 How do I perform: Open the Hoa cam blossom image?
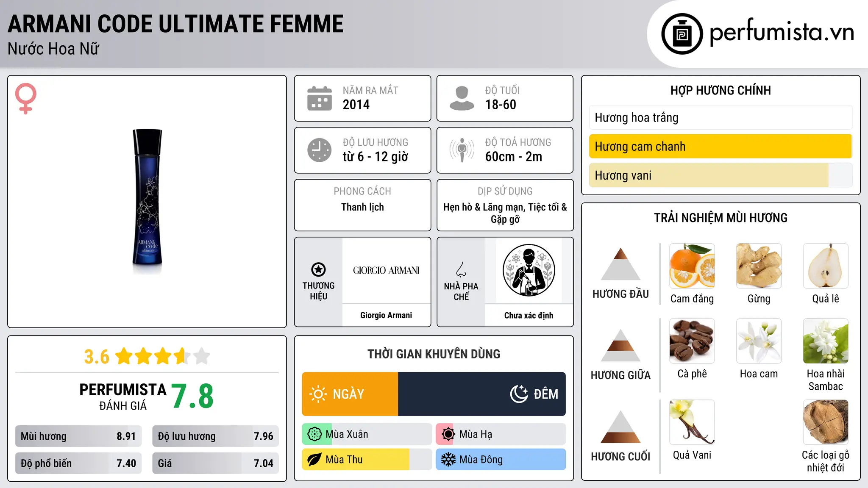pos(759,341)
